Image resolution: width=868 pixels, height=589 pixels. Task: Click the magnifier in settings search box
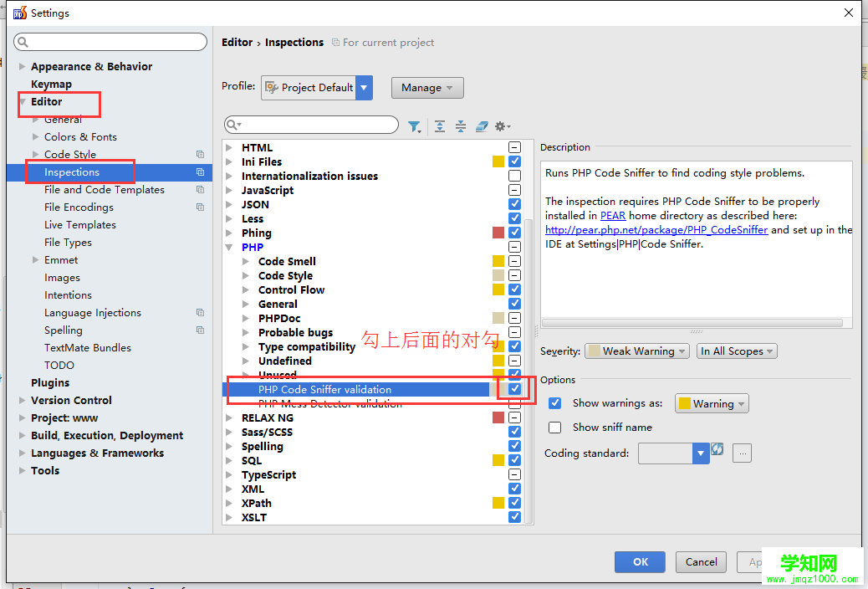(23, 42)
